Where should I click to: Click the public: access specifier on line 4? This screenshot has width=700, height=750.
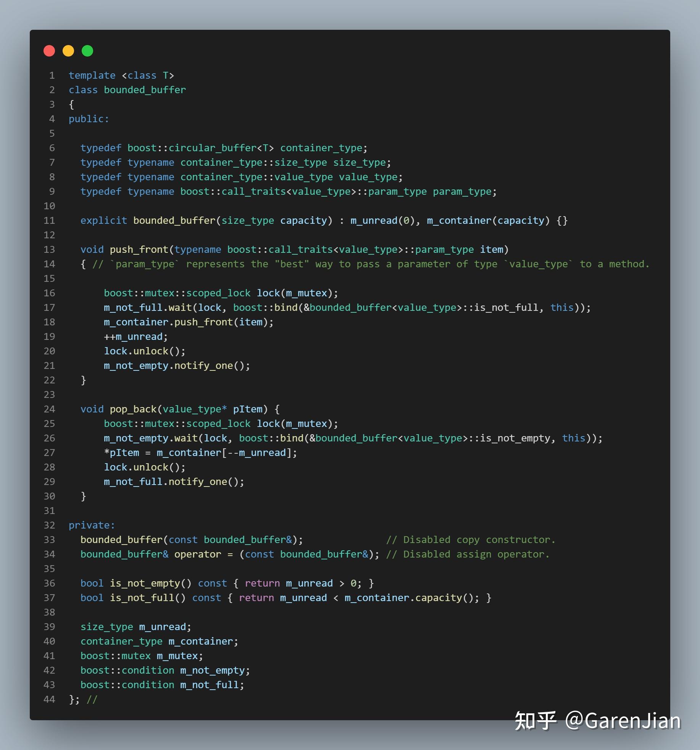coord(89,119)
